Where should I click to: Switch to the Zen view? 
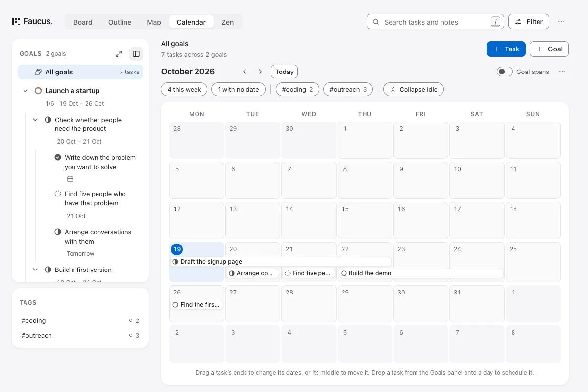tap(227, 22)
